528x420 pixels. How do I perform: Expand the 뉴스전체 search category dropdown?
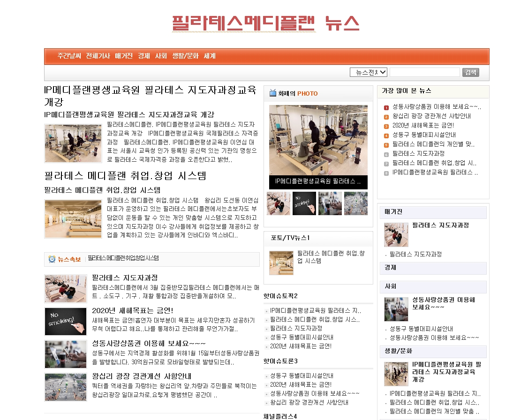369,72
